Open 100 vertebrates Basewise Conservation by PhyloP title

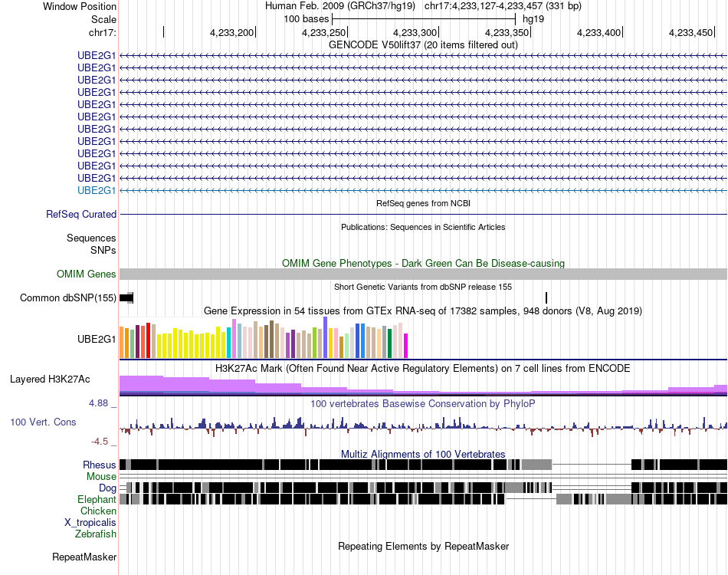[x=423, y=403]
